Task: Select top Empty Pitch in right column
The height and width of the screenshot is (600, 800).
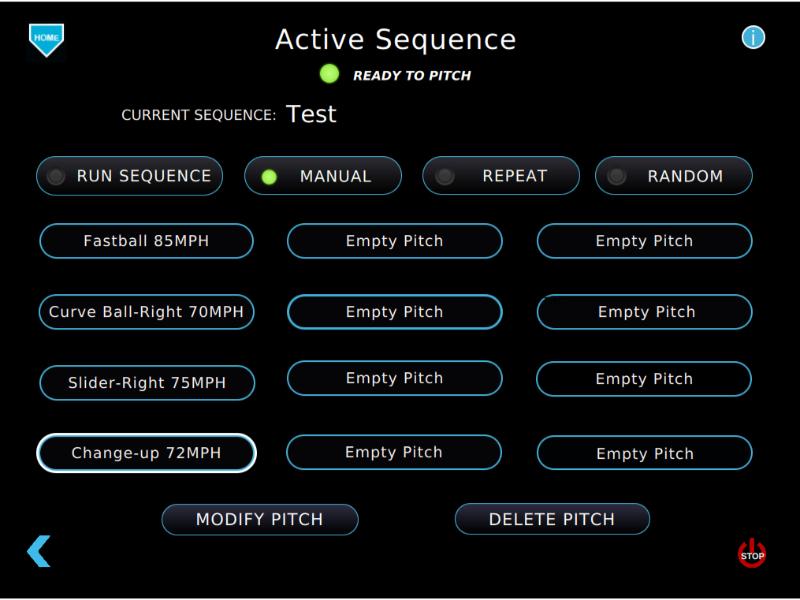Action: coord(644,241)
